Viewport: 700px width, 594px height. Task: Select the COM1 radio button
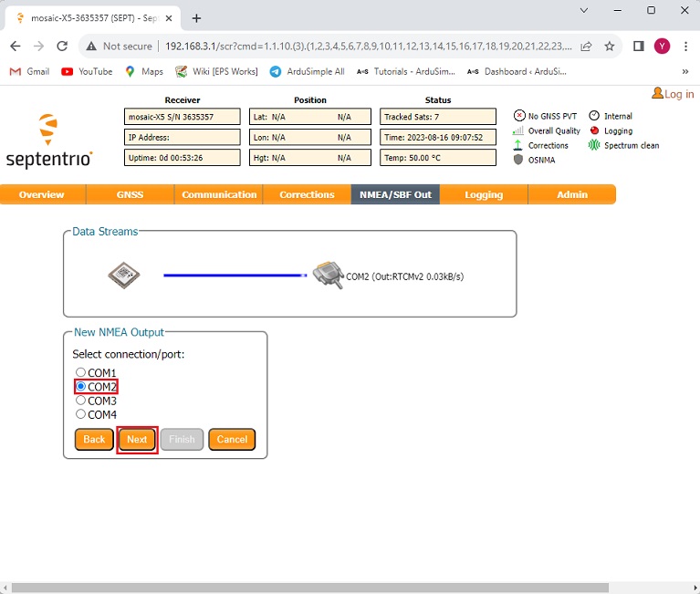pos(81,372)
